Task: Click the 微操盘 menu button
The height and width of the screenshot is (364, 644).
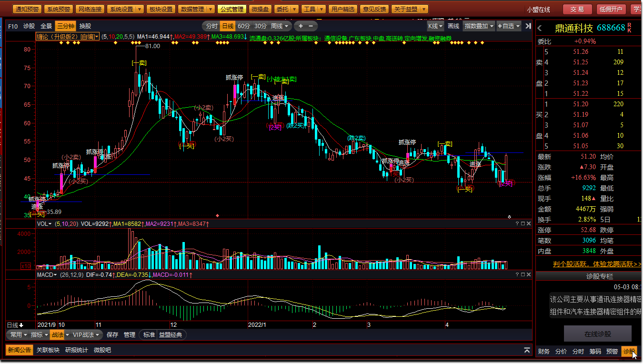Action: pyautogui.click(x=261, y=9)
